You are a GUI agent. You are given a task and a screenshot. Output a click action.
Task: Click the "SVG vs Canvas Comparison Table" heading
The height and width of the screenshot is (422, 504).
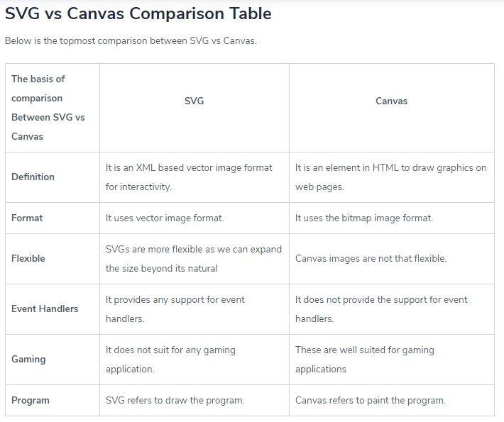[x=138, y=13]
